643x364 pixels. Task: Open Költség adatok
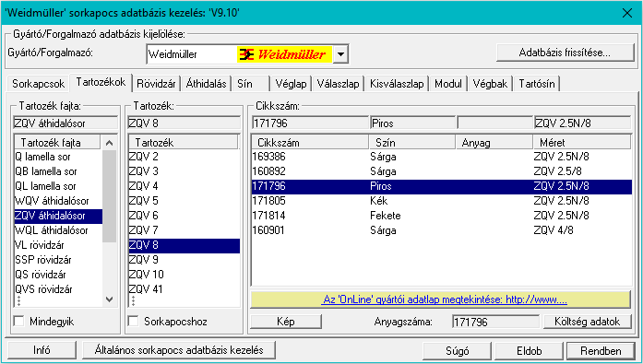[x=588, y=322]
